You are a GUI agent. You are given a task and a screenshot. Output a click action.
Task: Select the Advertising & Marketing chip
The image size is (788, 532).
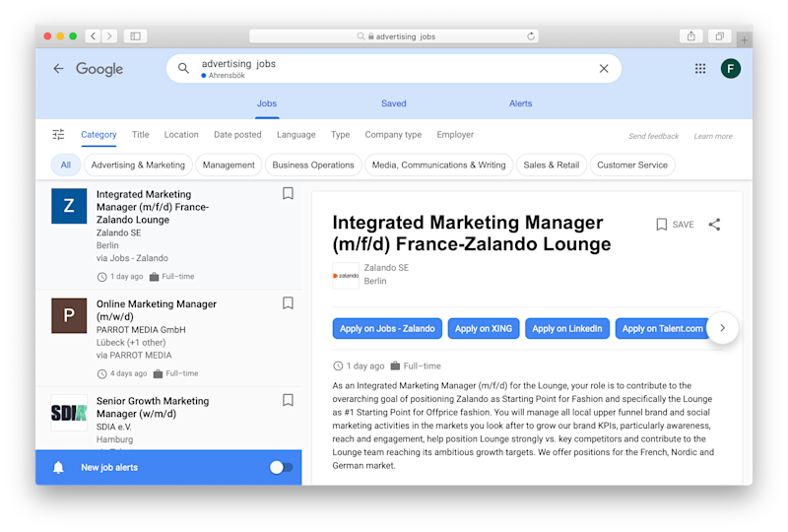click(x=138, y=165)
